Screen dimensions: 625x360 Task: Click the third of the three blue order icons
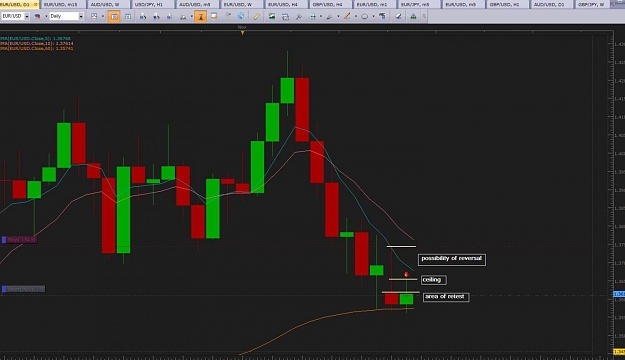[x=169, y=16]
